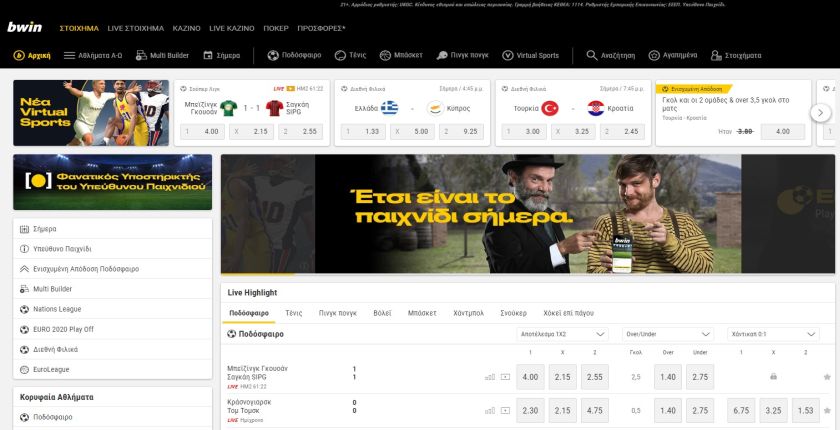Show statistics icon for the Κράσνογιαρσκ match
The image size is (840, 430).
coord(490,411)
